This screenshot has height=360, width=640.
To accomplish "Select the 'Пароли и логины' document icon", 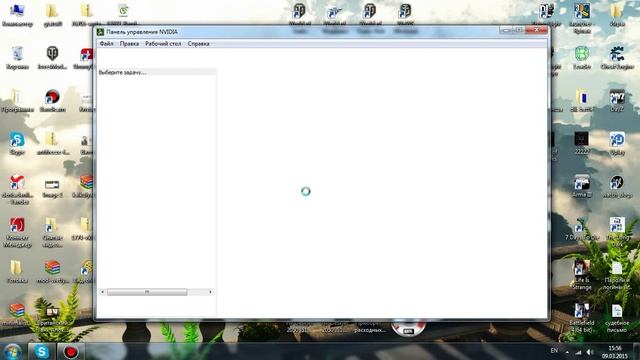I will coord(617,275).
